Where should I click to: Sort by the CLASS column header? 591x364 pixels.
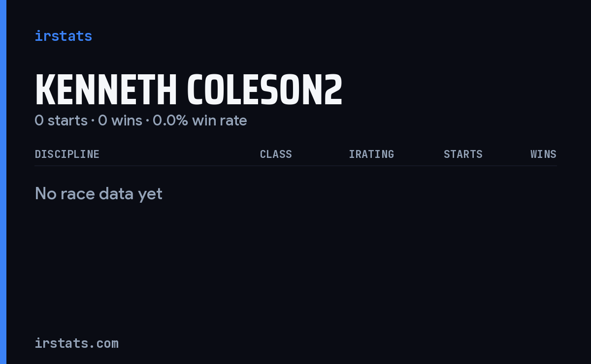(x=276, y=154)
